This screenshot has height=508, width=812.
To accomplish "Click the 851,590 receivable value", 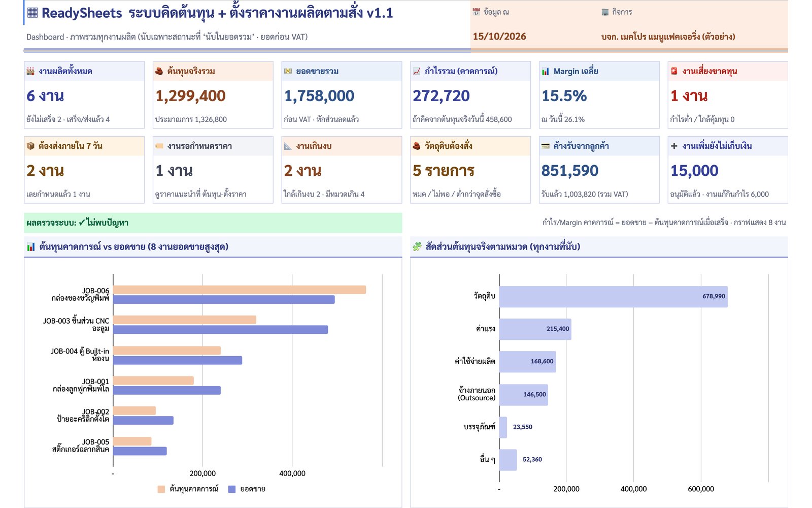I will tap(570, 170).
